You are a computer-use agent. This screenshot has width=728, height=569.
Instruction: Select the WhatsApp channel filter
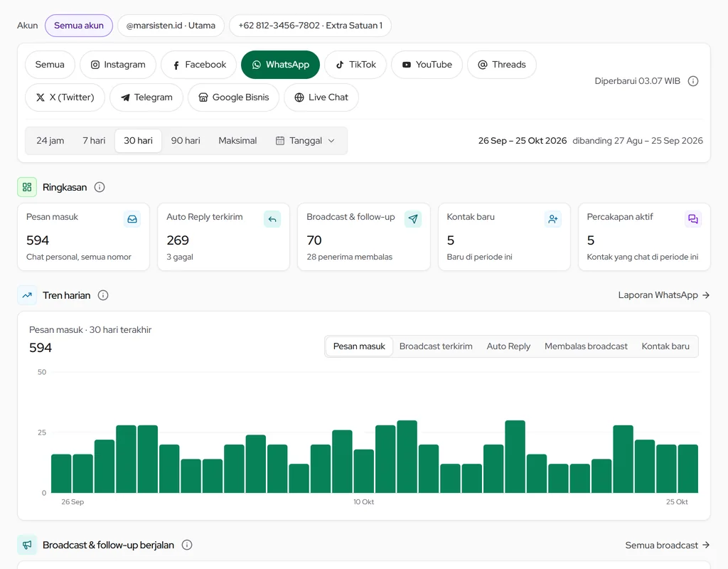coord(280,65)
